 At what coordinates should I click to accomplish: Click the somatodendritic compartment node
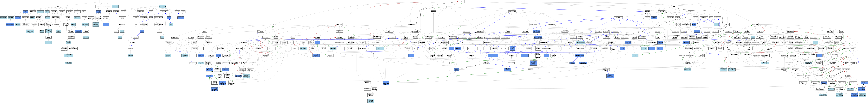point(116,12)
